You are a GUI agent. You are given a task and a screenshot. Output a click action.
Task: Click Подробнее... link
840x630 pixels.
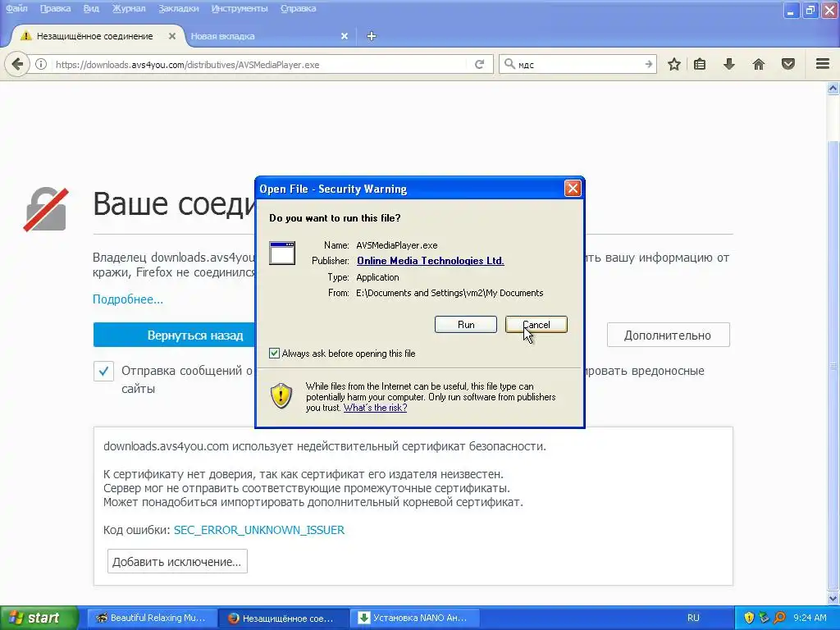point(127,299)
